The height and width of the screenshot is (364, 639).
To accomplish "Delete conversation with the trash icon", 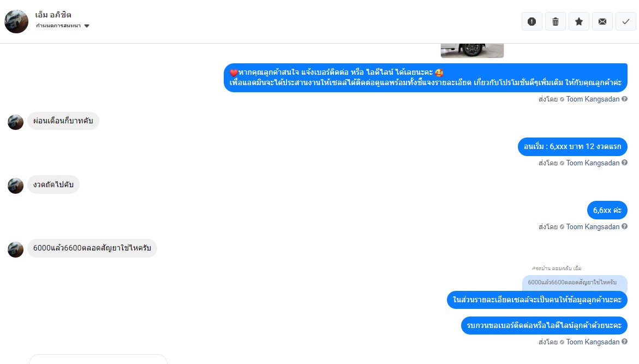I will (x=556, y=22).
